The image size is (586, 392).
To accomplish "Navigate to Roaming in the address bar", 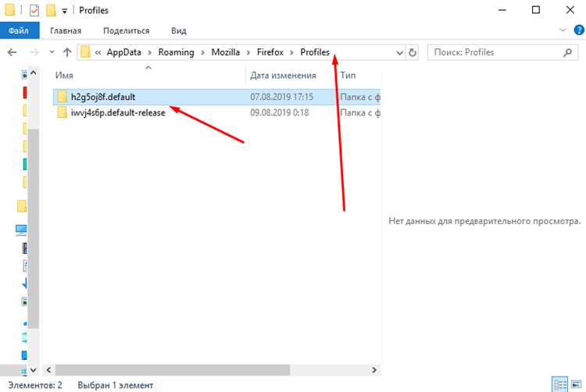I will coord(177,52).
